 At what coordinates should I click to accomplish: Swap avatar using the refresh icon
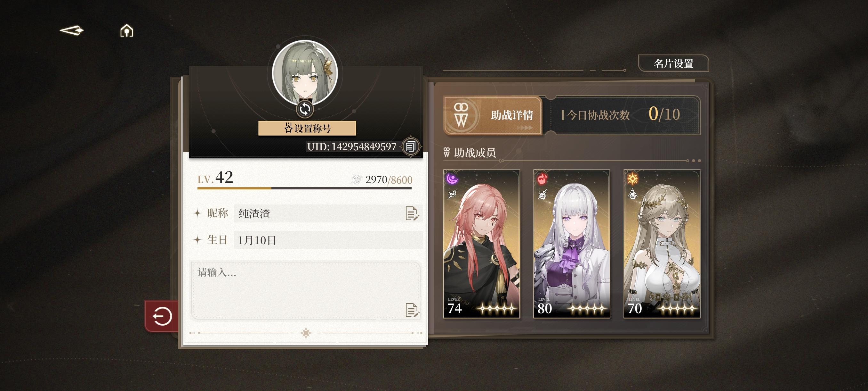pyautogui.click(x=305, y=109)
